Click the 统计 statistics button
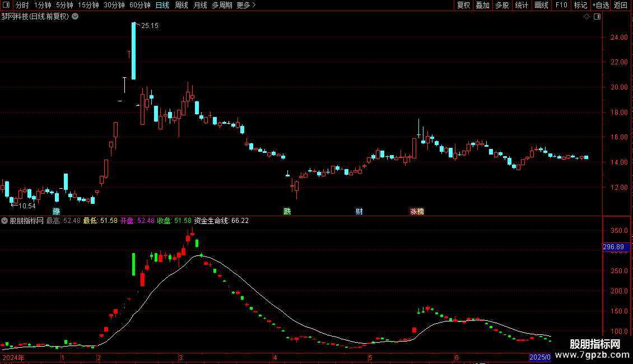The height and width of the screenshot is (364, 633). click(522, 5)
